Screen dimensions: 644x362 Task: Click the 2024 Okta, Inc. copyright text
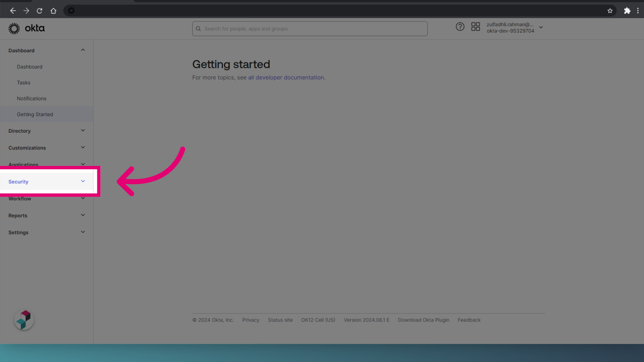213,320
